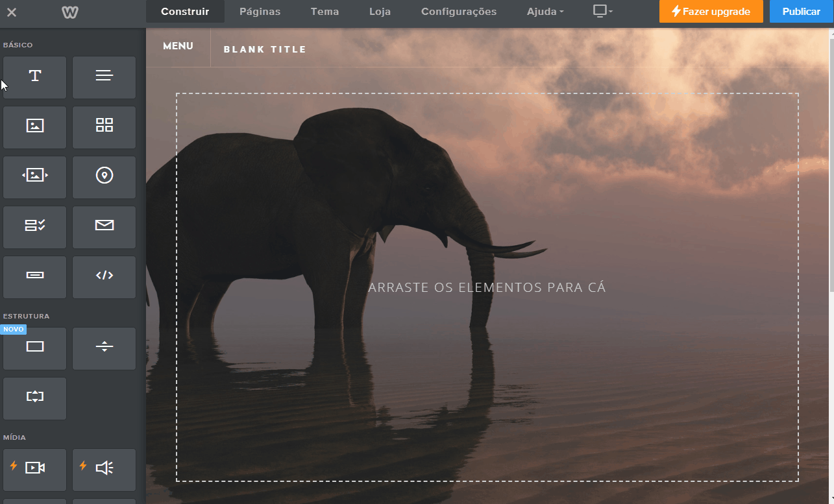Click the Fazer upgrade button

pyautogui.click(x=711, y=12)
